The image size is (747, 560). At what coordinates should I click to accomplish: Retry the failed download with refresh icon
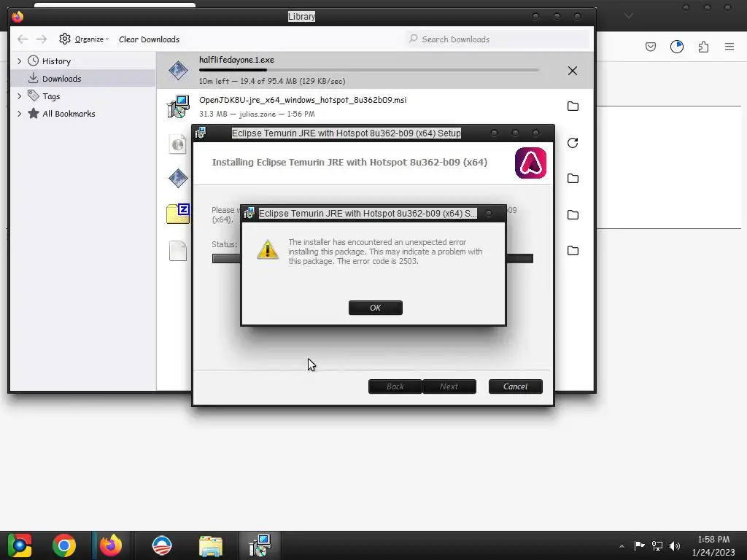[x=573, y=143]
